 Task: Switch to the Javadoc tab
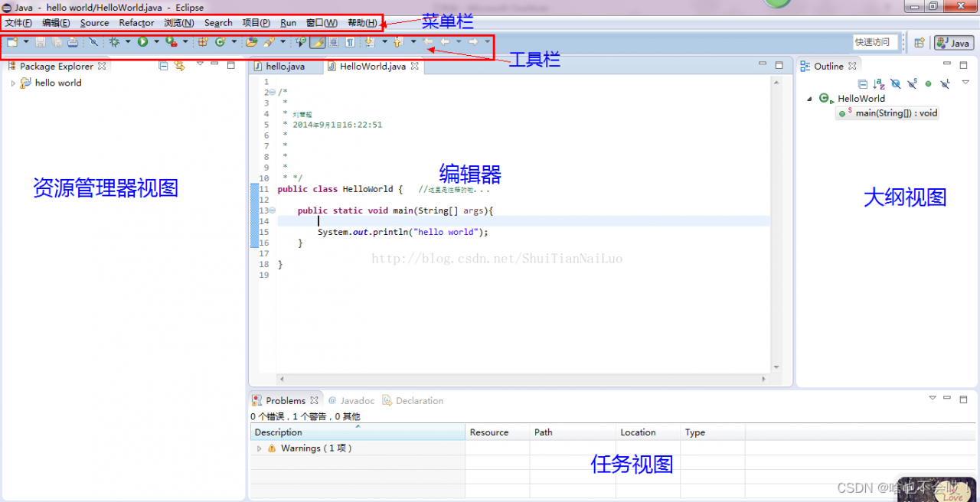[351, 400]
